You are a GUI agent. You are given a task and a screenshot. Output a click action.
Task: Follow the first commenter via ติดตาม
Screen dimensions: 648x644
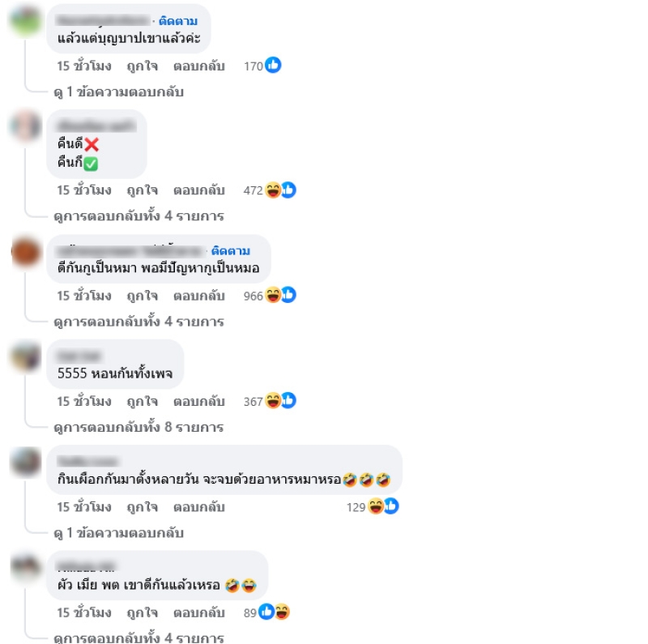(178, 21)
